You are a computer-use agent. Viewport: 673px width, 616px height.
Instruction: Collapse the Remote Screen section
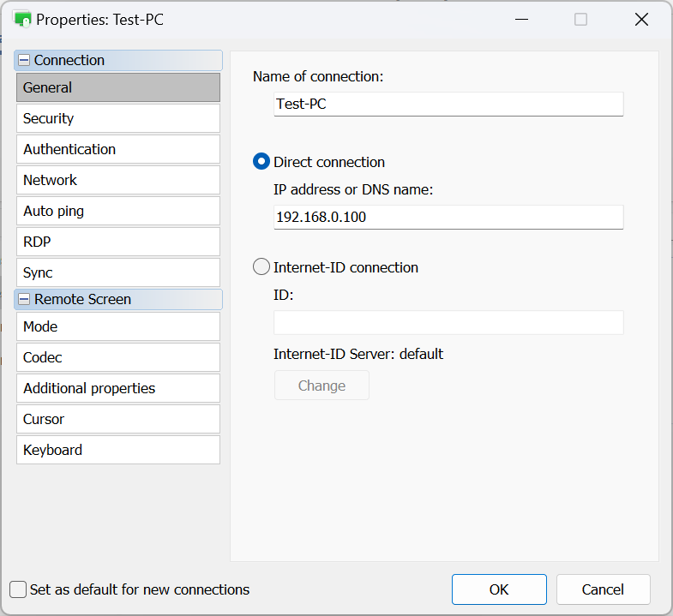[x=24, y=300]
